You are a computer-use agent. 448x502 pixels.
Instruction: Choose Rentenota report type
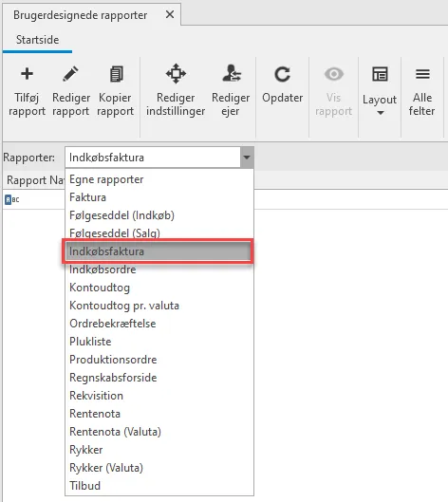[159, 414]
